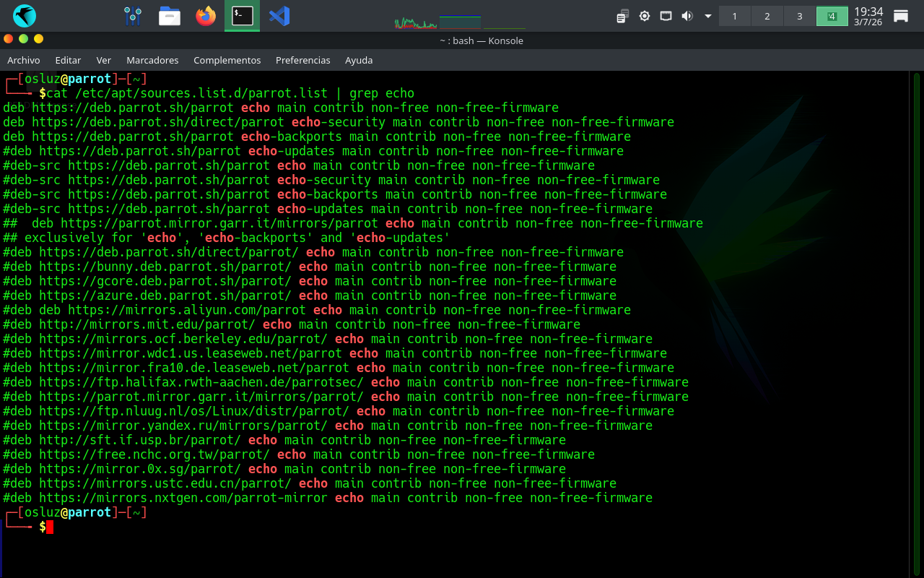Click the 'mirror.wdc1.us.leaseweb.net/parrot' line
This screenshot has height=578, width=924.
pyautogui.click(x=335, y=353)
